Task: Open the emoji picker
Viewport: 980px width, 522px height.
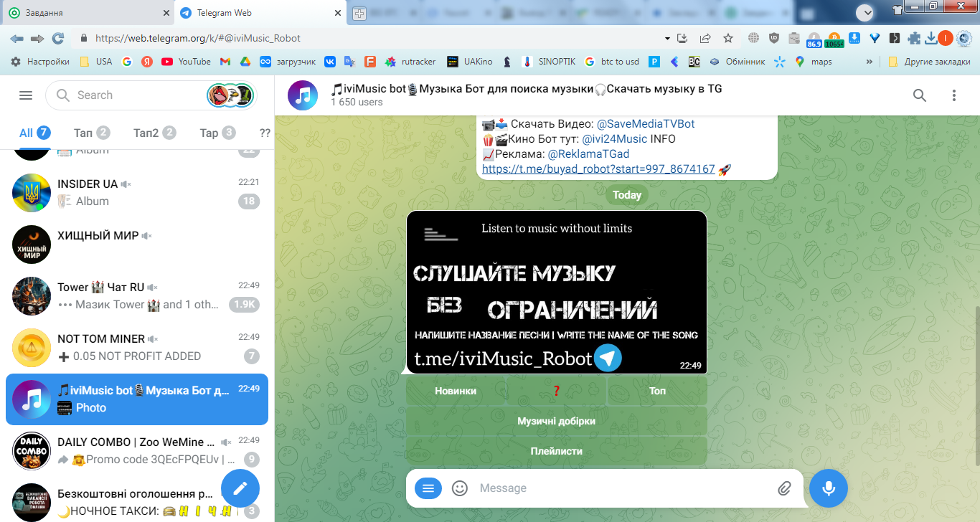Action: click(x=460, y=488)
